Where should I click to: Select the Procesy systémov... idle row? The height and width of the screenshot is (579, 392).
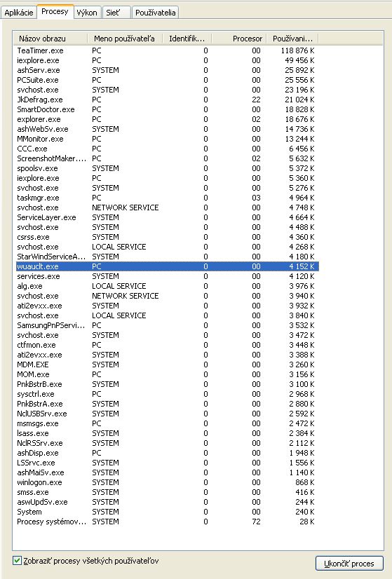click(168, 522)
